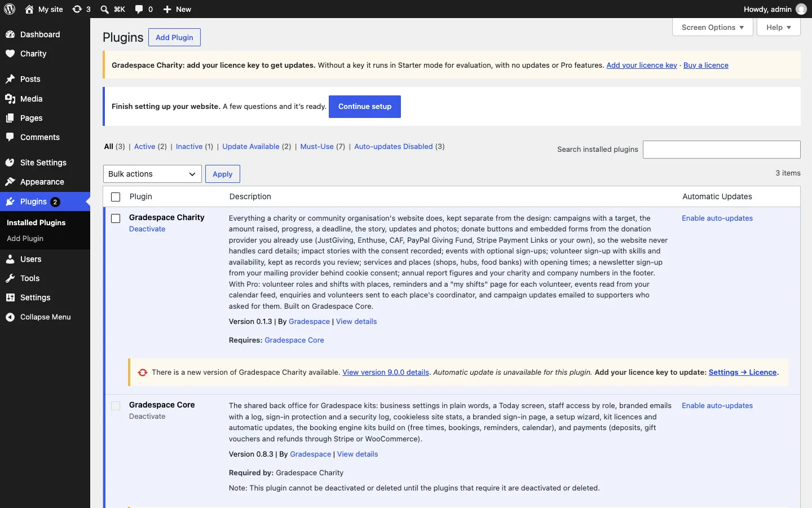
Task: Tick the select-all plugins checkbox in header
Action: (116, 197)
